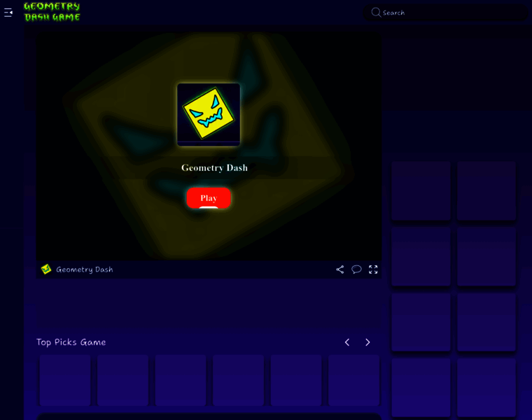532x420 pixels.
Task: Click the small Geometry Dash icon in game bar
Action: (46, 269)
